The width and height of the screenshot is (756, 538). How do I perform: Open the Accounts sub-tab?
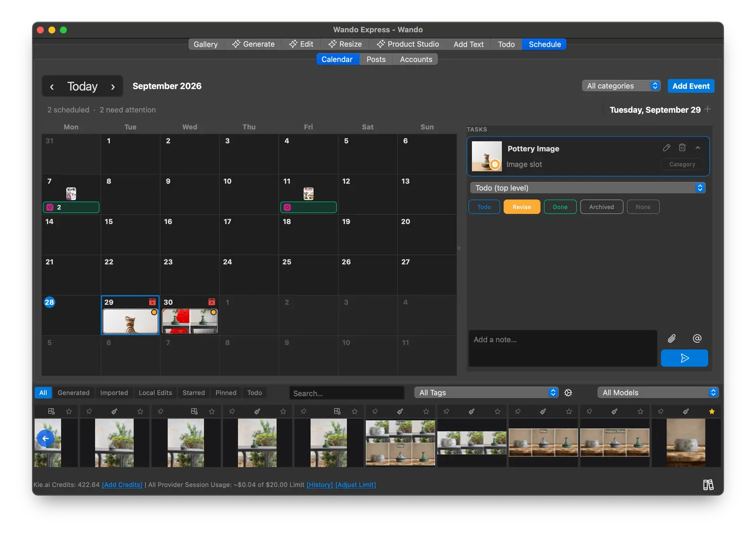tap(416, 59)
